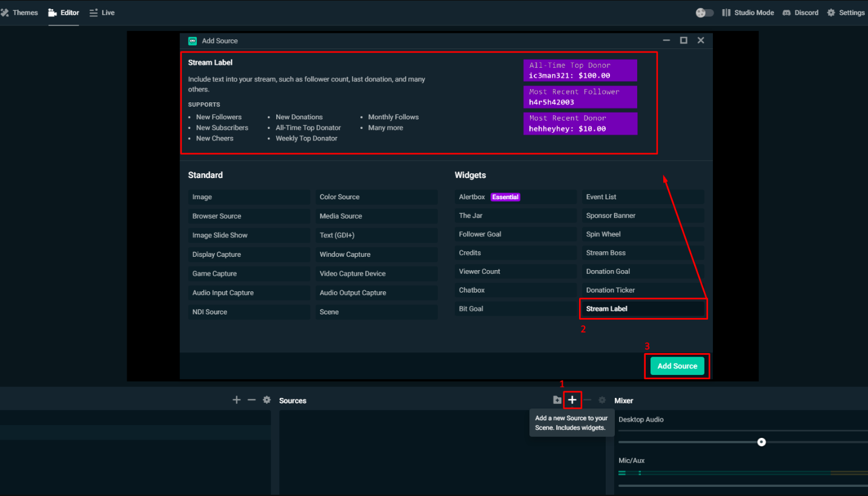Switch to the Themes tab
Viewport: 868px width, 496px height.
[x=19, y=13]
